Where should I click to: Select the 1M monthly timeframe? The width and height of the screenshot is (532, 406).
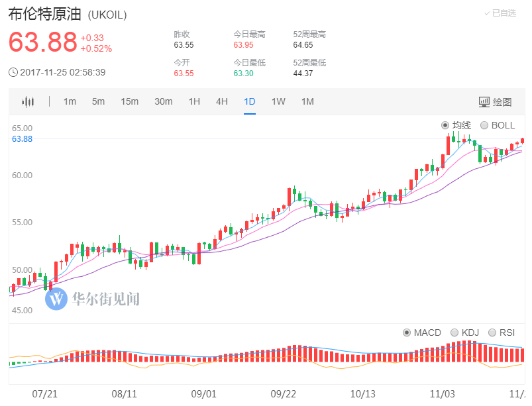pyautogui.click(x=307, y=101)
